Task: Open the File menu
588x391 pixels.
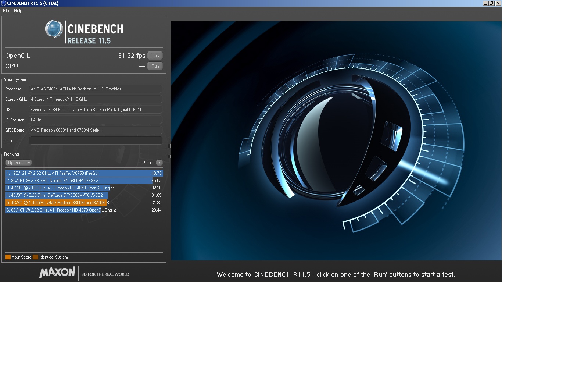Action: tap(6, 11)
